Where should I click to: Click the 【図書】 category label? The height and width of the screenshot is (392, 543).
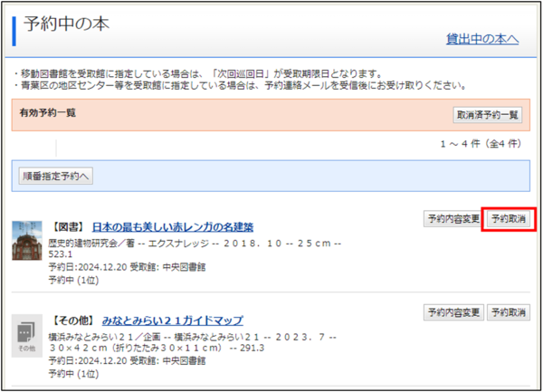click(68, 226)
